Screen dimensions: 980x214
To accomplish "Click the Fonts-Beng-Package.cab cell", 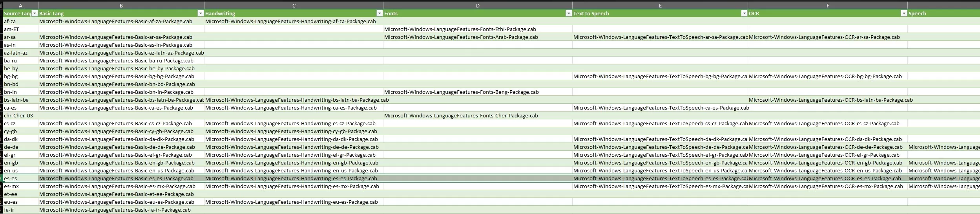I will click(478, 92).
